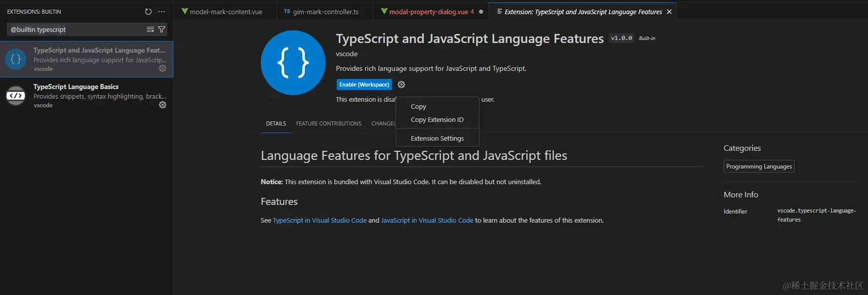Click the manage gear on the selected list extension
Screen dimensions: 868x295
163,68
